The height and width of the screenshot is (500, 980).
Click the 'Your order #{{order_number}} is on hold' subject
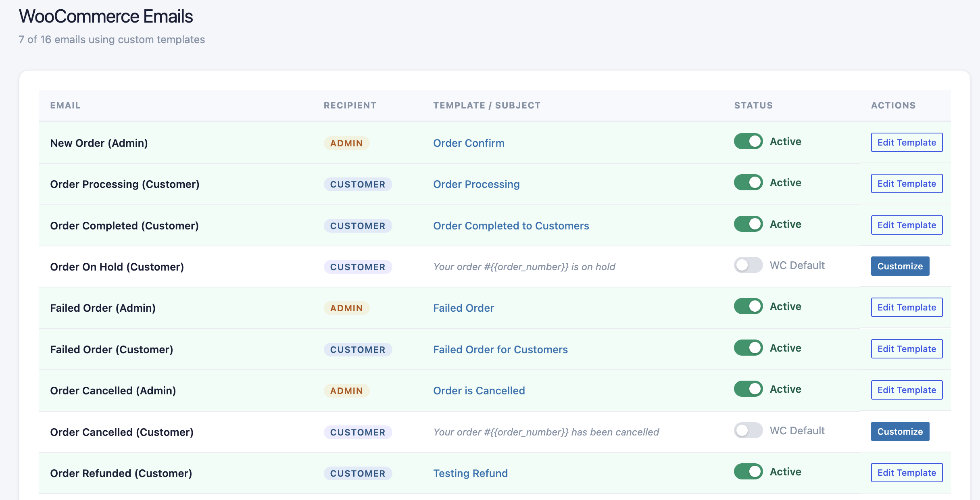pyautogui.click(x=524, y=267)
